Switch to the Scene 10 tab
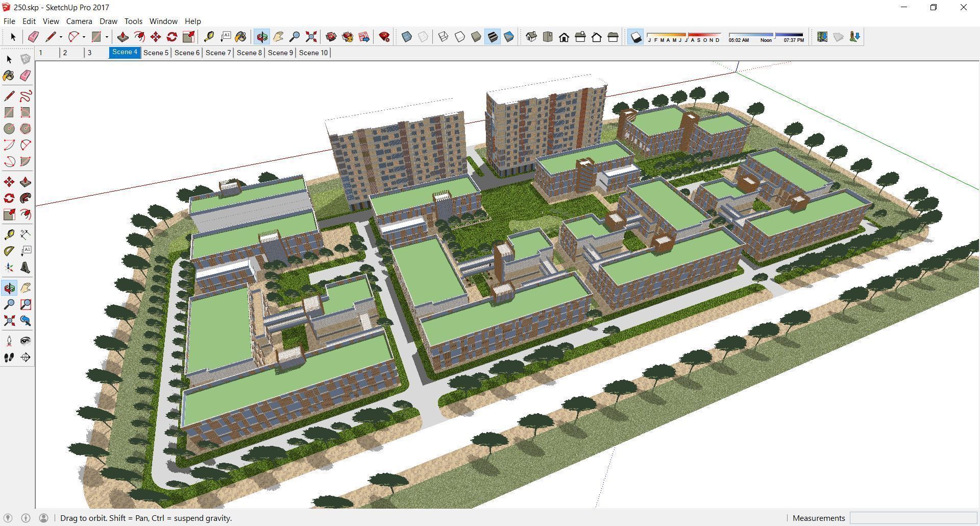The width and height of the screenshot is (980, 526). click(x=313, y=53)
